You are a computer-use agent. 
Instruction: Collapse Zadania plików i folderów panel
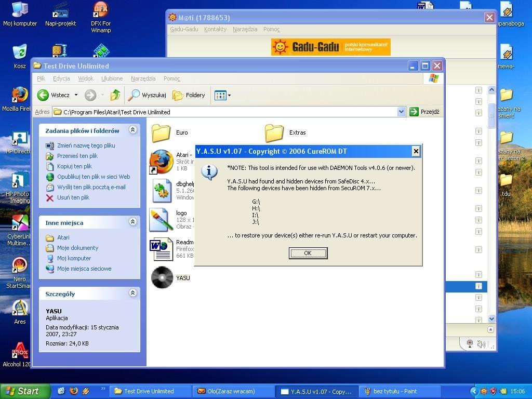[133, 129]
